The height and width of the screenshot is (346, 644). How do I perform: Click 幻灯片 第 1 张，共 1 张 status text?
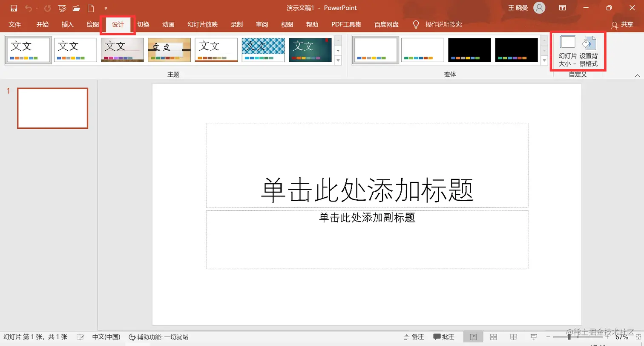[35, 337]
